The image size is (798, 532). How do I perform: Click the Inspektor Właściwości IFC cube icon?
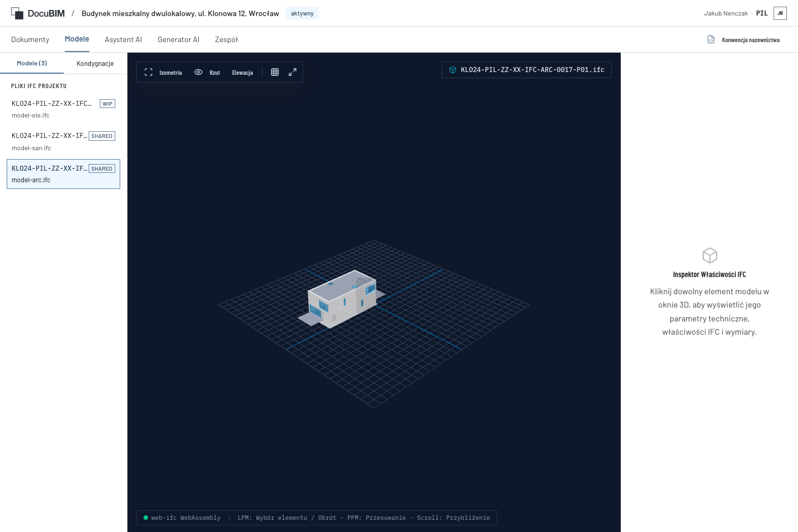(x=710, y=255)
